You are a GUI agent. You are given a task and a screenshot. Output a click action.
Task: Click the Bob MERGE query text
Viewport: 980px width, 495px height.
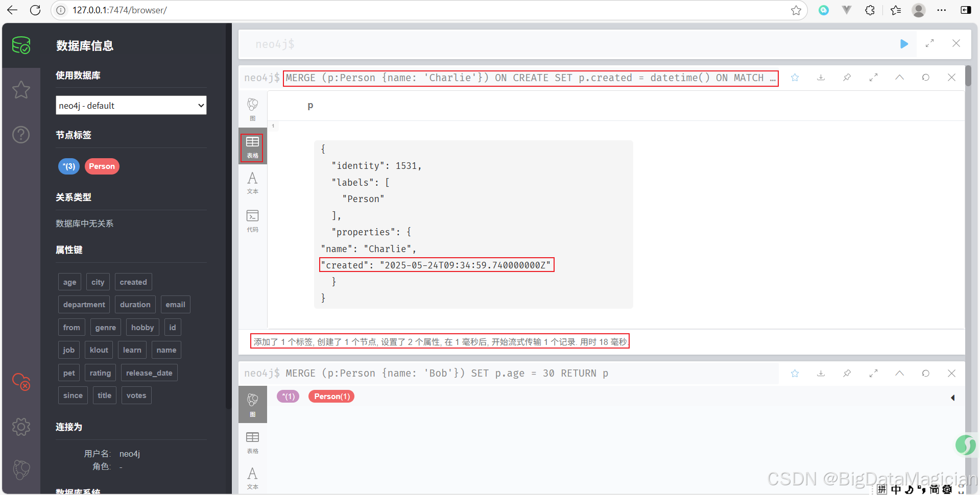coord(447,374)
